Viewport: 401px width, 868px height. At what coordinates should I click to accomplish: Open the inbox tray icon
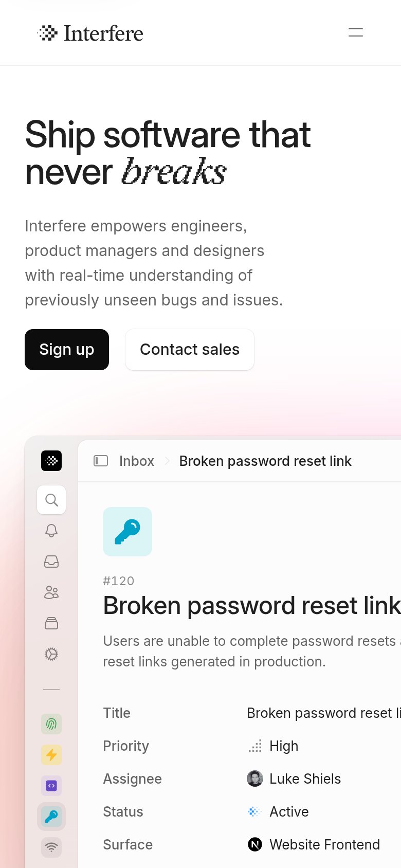pos(51,562)
